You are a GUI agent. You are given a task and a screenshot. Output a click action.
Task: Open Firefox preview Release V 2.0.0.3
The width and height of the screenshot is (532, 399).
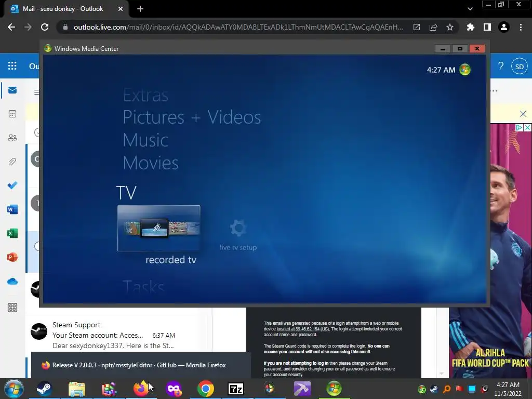click(x=141, y=365)
